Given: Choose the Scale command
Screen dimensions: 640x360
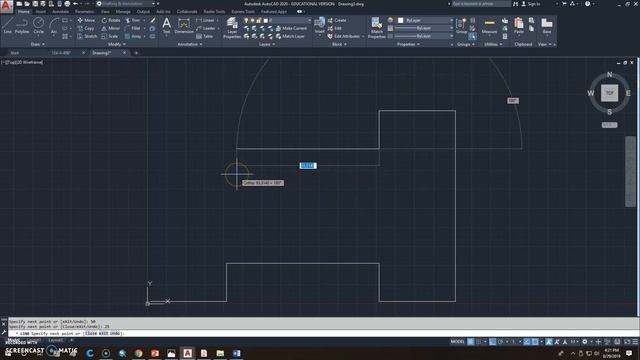Looking at the screenshot, I should [110, 36].
